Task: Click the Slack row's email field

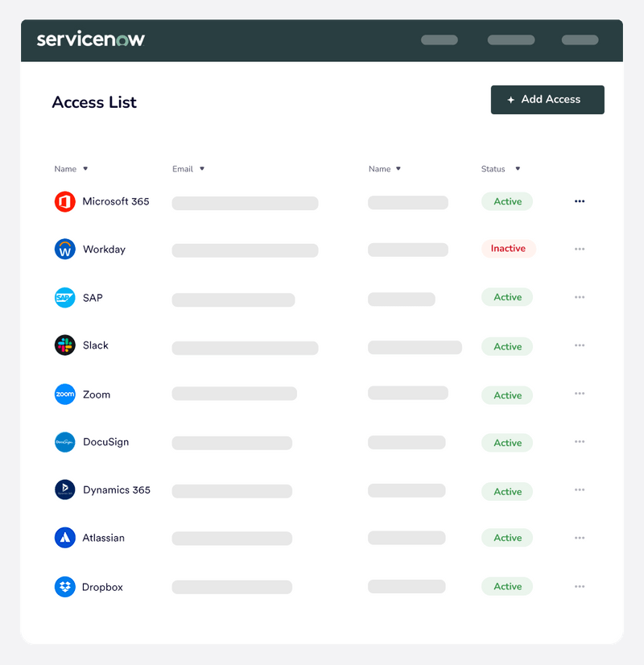Action: click(x=244, y=347)
